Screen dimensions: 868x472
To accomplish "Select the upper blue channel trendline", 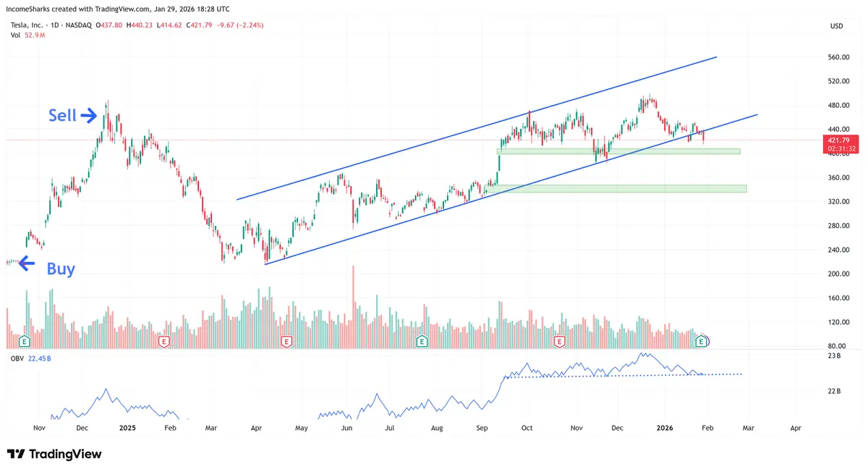I will (x=477, y=128).
